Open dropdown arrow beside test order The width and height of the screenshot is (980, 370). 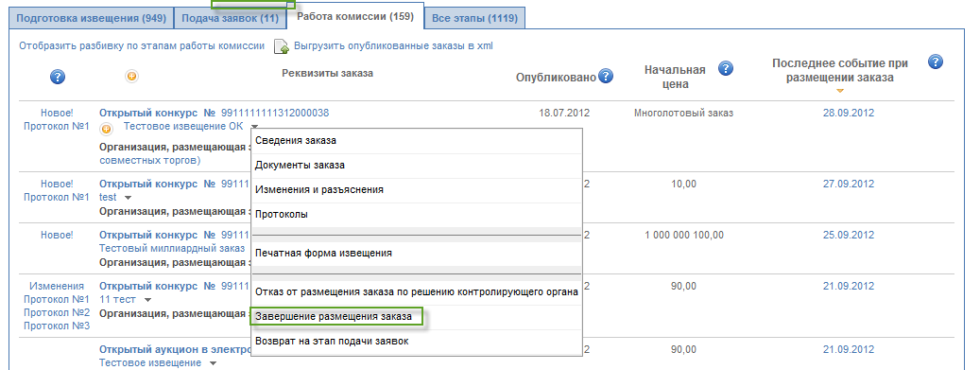pos(129,198)
